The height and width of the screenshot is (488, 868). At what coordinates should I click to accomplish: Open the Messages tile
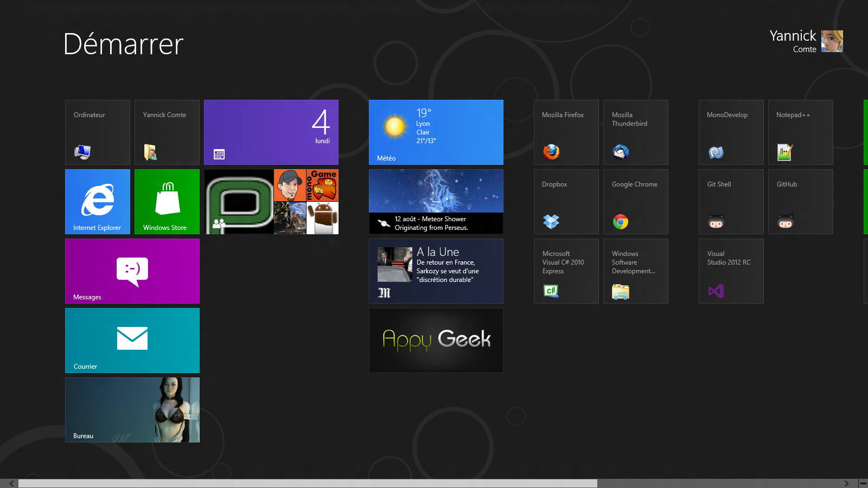(132, 271)
